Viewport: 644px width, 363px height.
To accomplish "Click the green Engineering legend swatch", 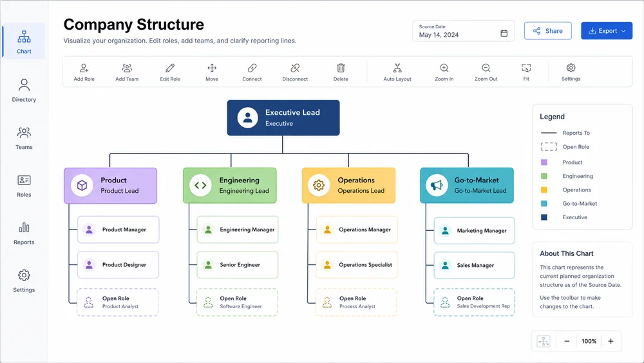I will 544,176.
